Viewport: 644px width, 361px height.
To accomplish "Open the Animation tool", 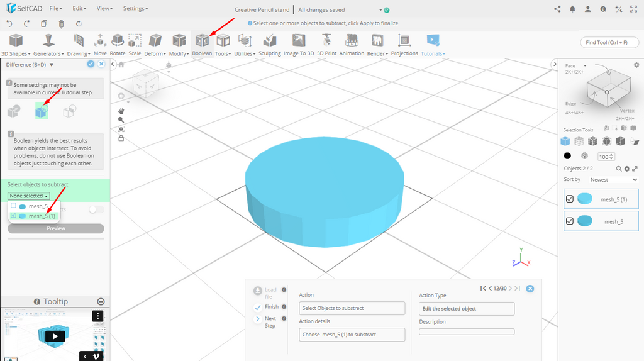I will (352, 45).
